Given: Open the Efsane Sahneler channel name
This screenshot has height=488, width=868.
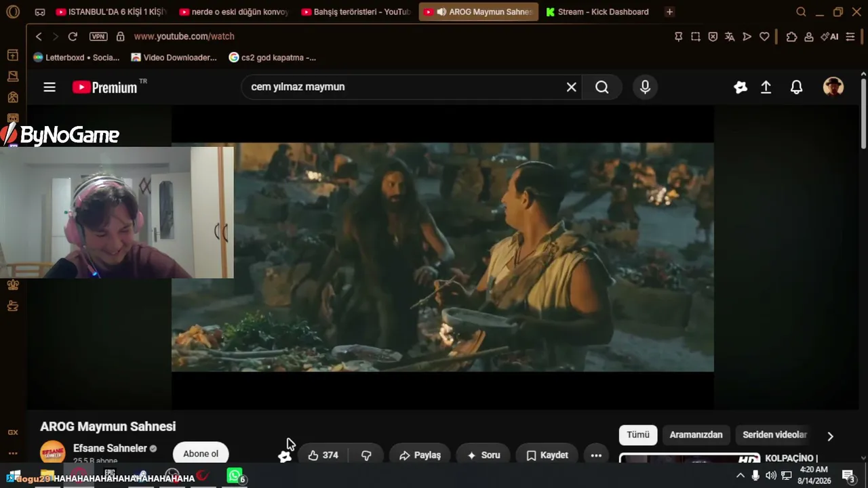Looking at the screenshot, I should click(110, 448).
